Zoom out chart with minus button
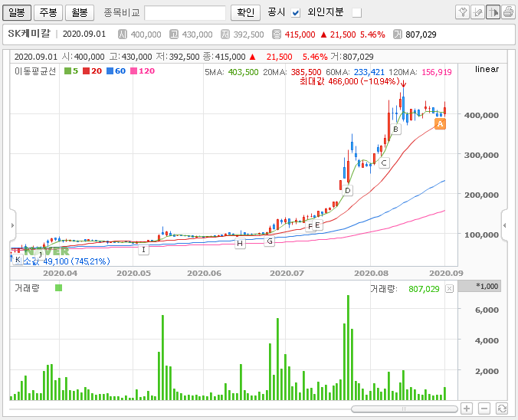The width and height of the screenshot is (518, 420). (484, 409)
